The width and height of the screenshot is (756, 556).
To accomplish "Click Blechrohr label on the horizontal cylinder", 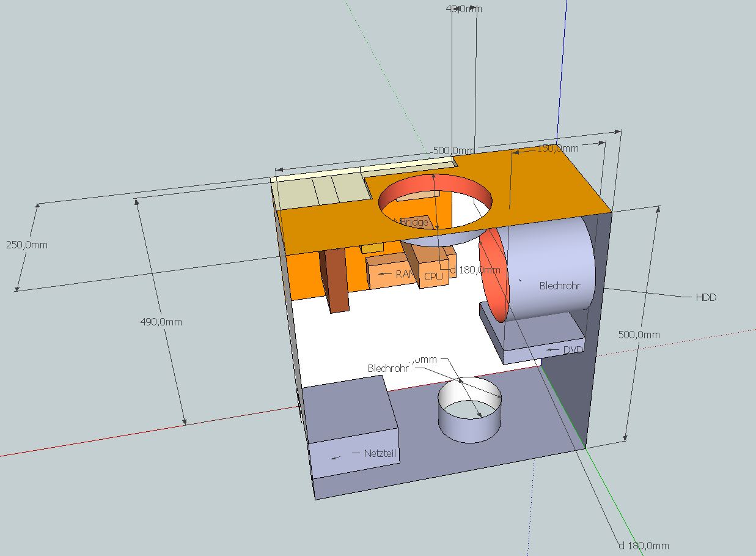I will pos(558,286).
